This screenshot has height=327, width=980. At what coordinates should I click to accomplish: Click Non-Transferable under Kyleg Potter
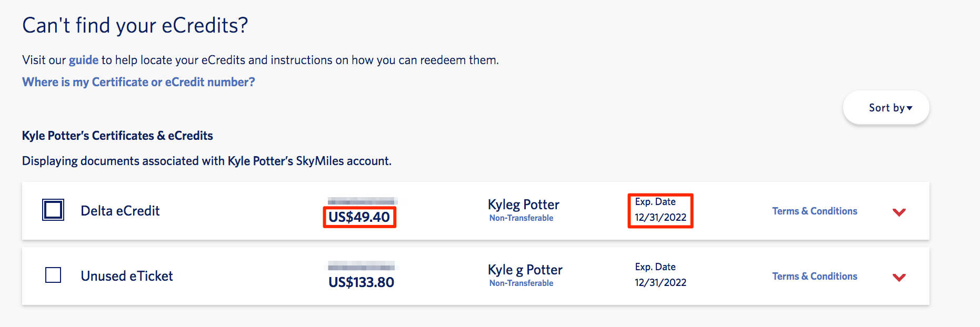tap(521, 218)
